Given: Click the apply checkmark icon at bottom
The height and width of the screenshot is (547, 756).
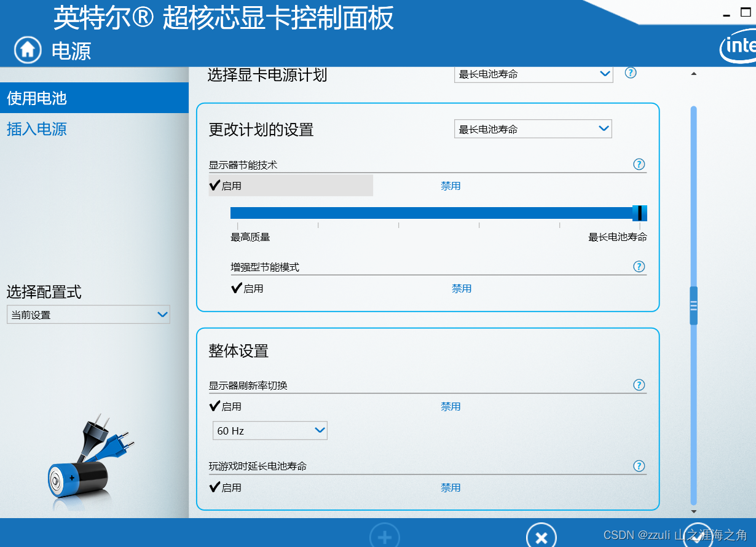Looking at the screenshot, I should [x=699, y=537].
